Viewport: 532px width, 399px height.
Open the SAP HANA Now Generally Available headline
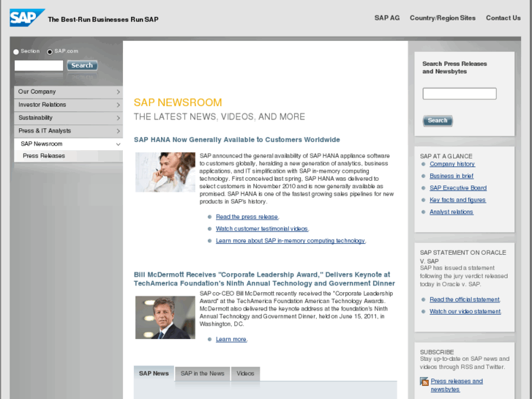(237, 140)
